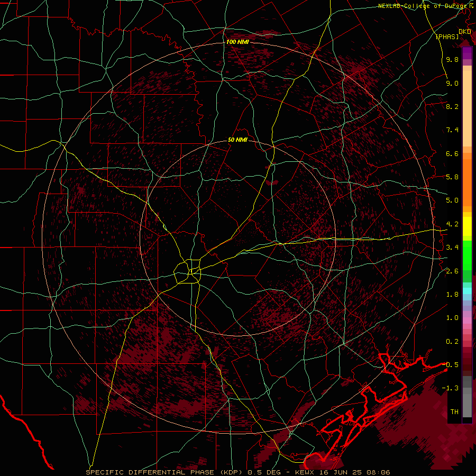
Task: Click the 9.0 value on the scale
Action: point(452,83)
